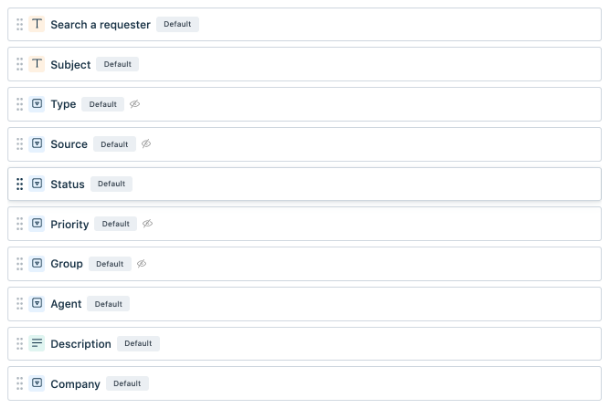Click the drag handle on the Agent row
The image size is (609, 406).
[x=19, y=303]
